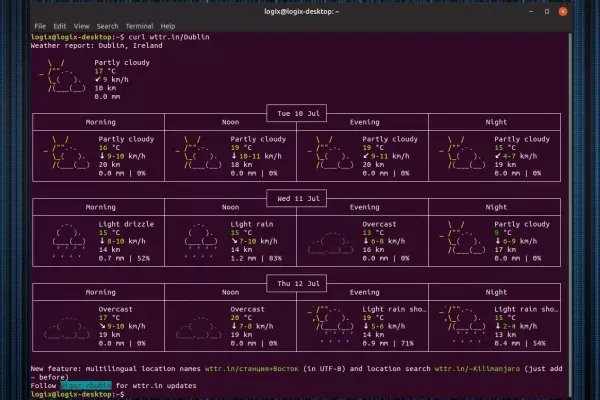This screenshot has height=400, width=600.
Task: Click 'Weather report: Dublin, Ireland' line
Action: (x=96, y=45)
